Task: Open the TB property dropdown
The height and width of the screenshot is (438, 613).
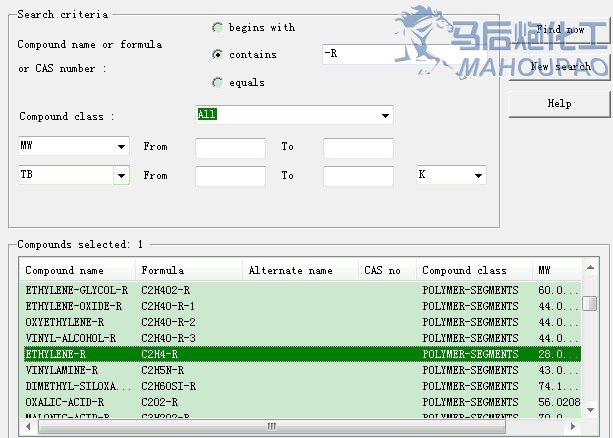Action: (x=73, y=175)
